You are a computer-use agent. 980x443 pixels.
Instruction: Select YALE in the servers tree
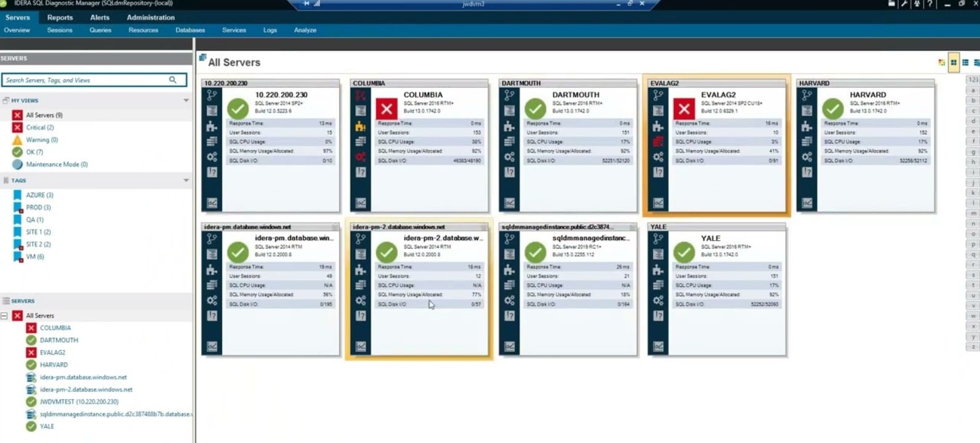[47, 426]
